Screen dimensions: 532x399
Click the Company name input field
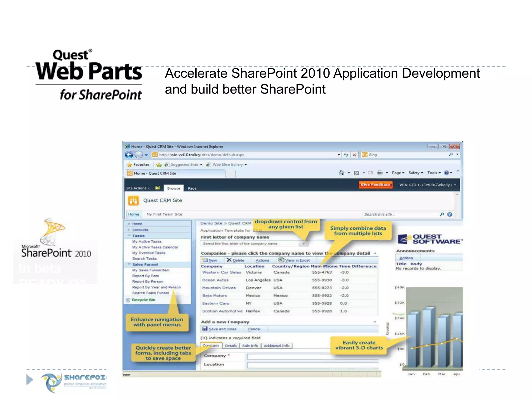(x=312, y=356)
